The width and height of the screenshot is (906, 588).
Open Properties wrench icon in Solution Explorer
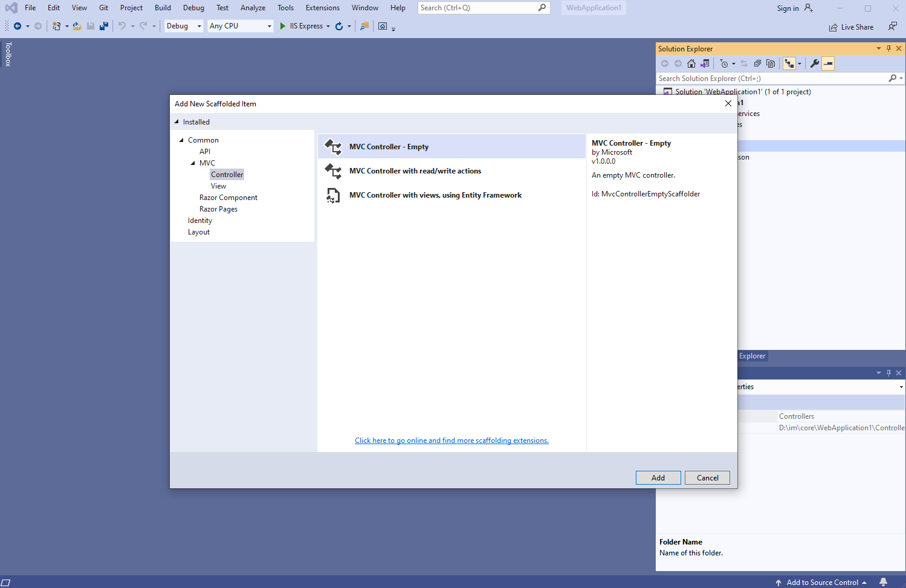(815, 63)
